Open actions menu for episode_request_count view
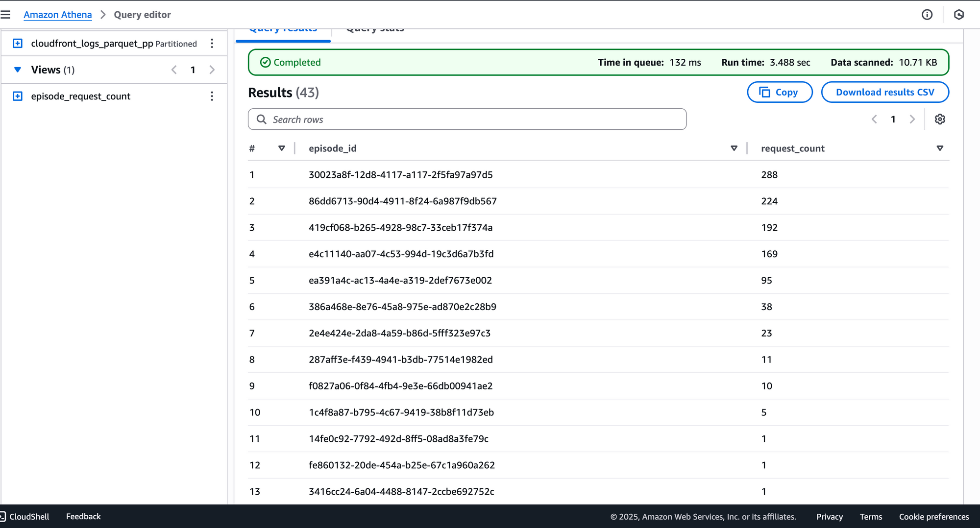980x528 pixels. 212,96
